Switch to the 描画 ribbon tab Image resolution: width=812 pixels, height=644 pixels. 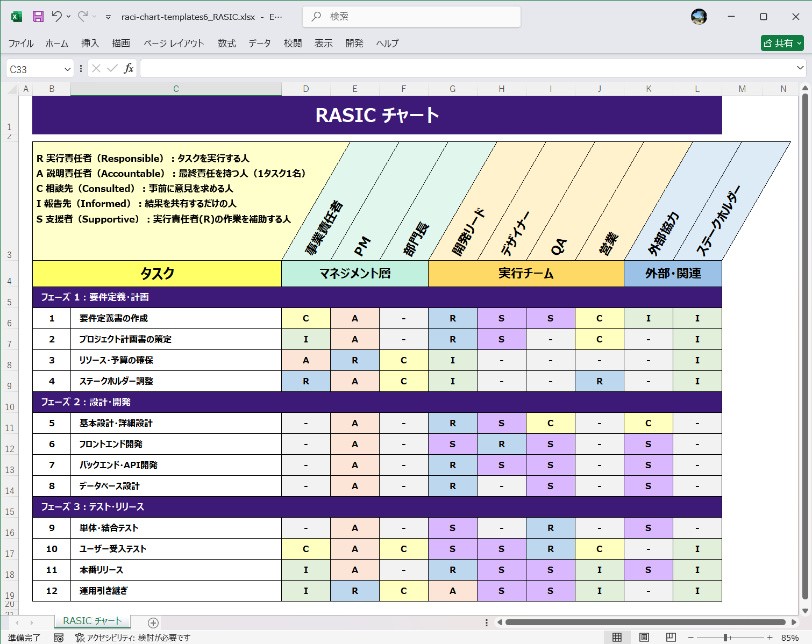click(121, 44)
